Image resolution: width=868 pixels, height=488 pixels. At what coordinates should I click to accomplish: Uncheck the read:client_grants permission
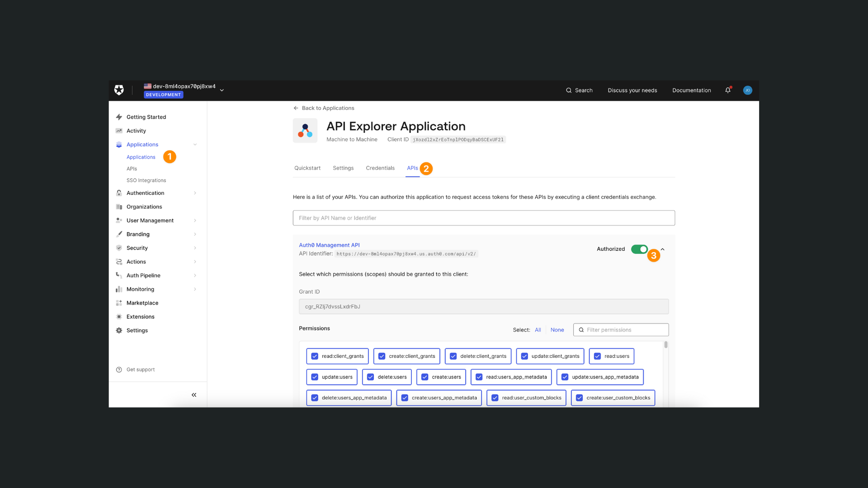coord(314,356)
